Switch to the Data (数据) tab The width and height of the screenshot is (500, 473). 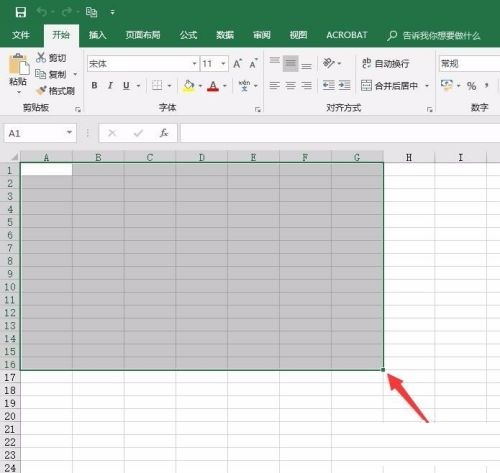coord(225,35)
